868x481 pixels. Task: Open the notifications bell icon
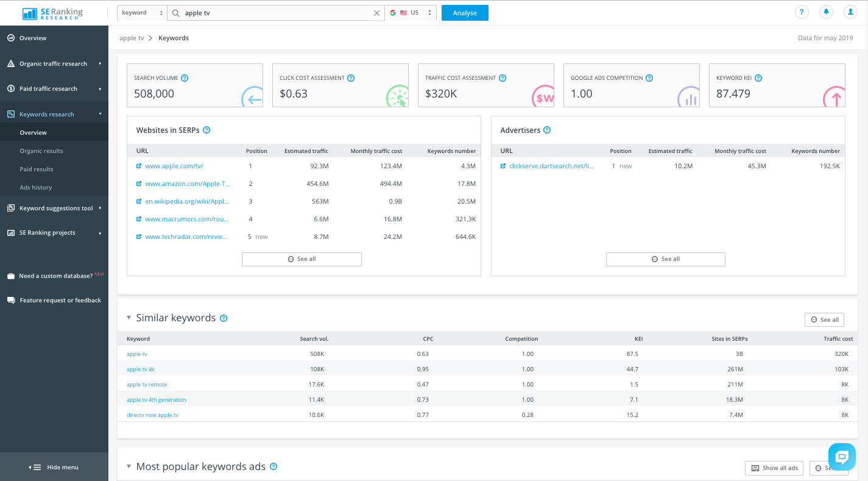tap(827, 12)
